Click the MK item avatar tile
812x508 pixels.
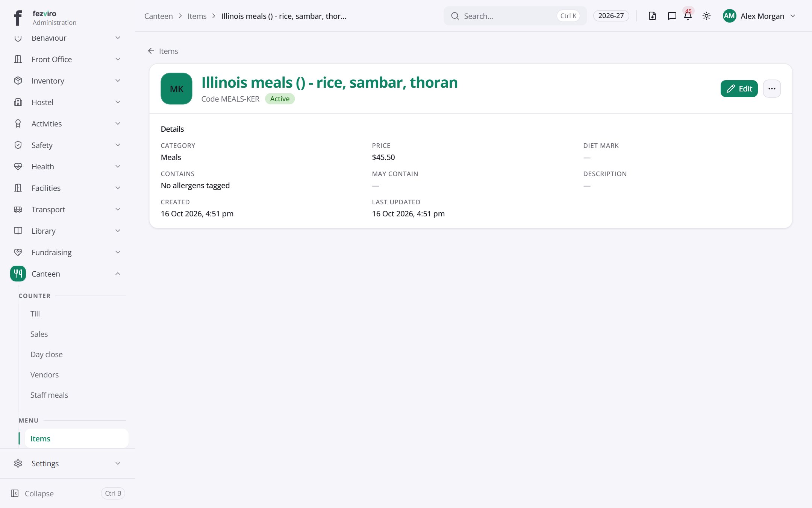click(x=176, y=88)
